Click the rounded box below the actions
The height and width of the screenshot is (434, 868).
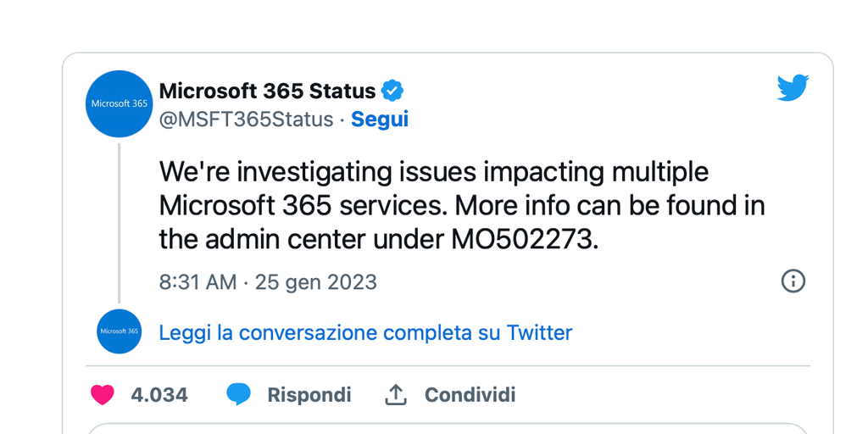click(x=448, y=428)
